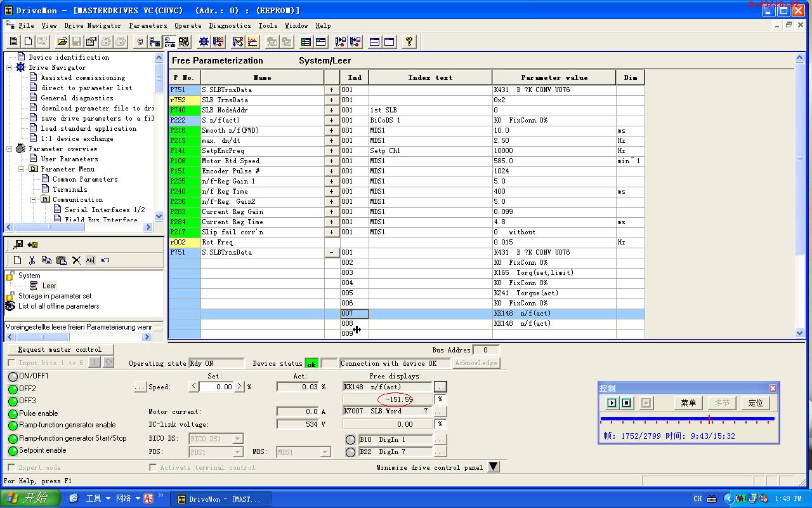Click the speed setpoint increase right arrow

239,386
